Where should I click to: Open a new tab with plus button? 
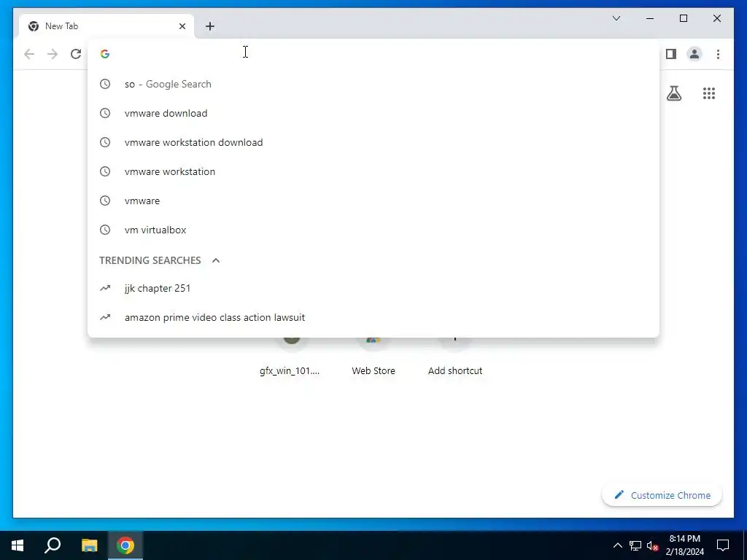coord(210,26)
